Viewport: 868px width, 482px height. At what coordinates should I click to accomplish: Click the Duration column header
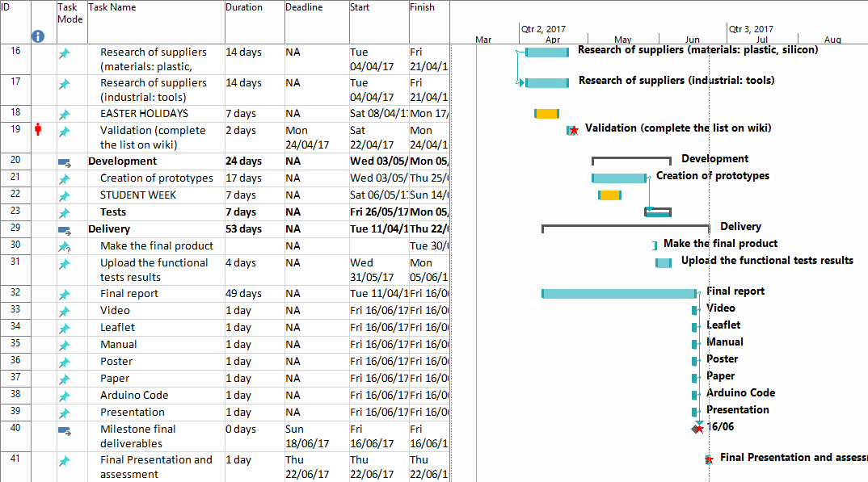tap(244, 7)
